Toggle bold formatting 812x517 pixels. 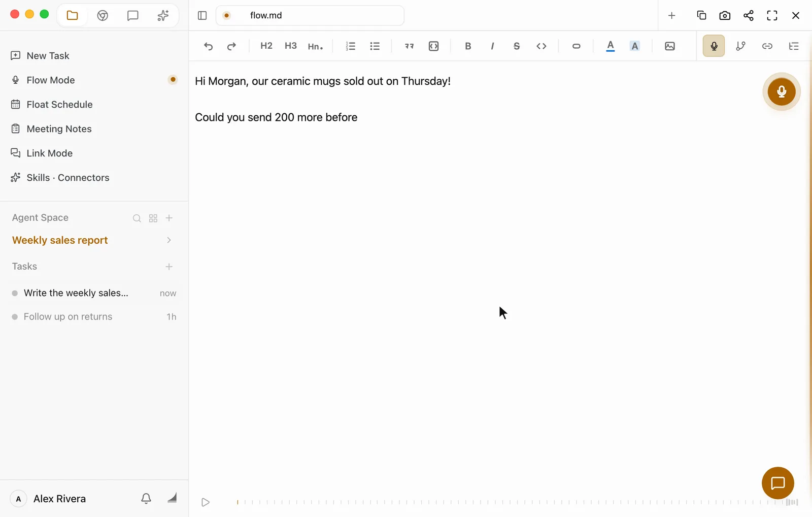[468, 46]
